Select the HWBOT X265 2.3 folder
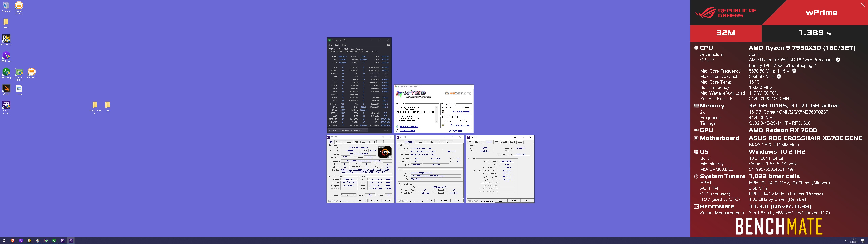The image size is (868, 244). point(95,108)
